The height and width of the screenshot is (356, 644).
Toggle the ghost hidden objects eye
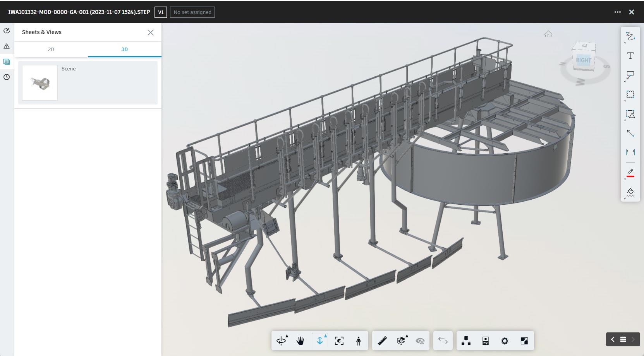(420, 341)
